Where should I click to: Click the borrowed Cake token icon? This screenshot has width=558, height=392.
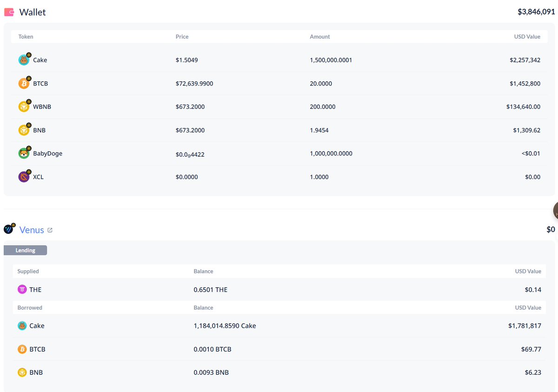(22, 326)
